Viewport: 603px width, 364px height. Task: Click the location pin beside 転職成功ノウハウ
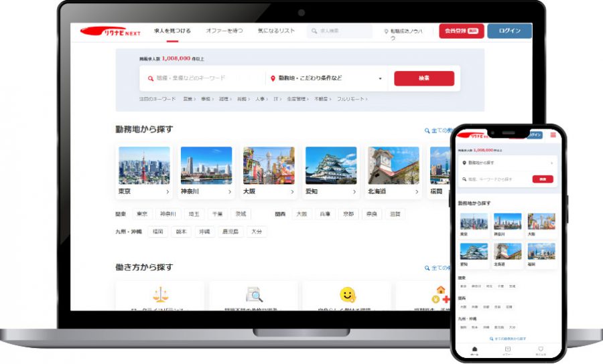click(386, 31)
